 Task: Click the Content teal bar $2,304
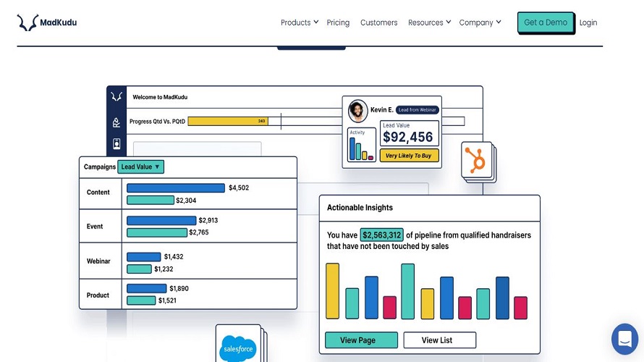click(x=151, y=200)
